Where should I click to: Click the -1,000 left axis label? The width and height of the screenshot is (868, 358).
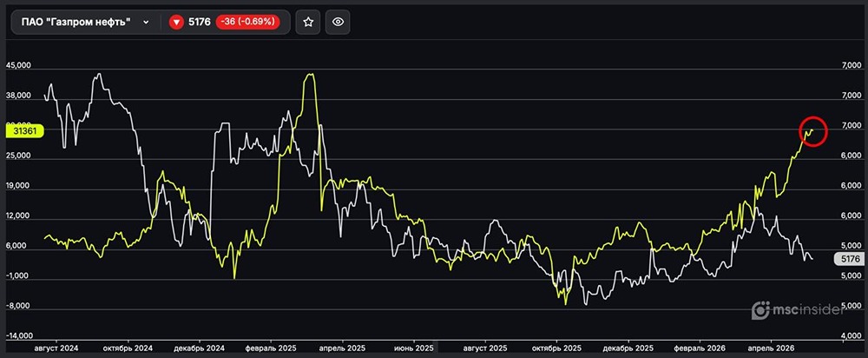click(17, 275)
